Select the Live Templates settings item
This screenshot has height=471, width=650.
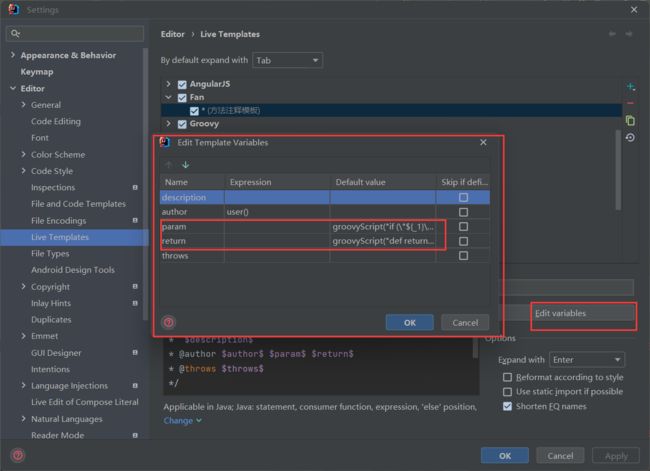(74, 237)
